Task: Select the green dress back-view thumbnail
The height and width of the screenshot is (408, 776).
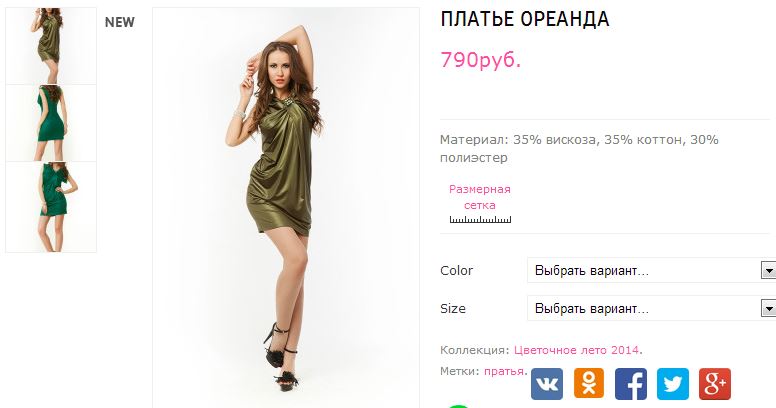Action: (51, 123)
